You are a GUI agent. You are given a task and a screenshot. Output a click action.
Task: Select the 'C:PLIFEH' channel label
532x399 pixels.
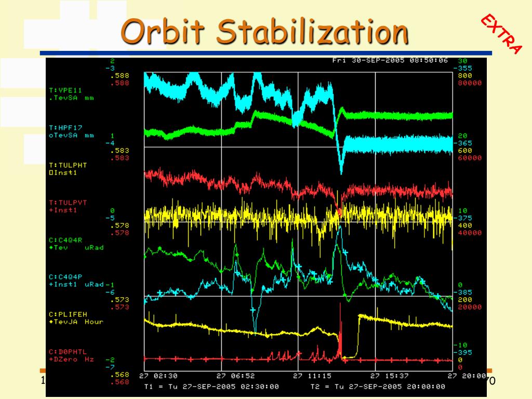point(68,314)
